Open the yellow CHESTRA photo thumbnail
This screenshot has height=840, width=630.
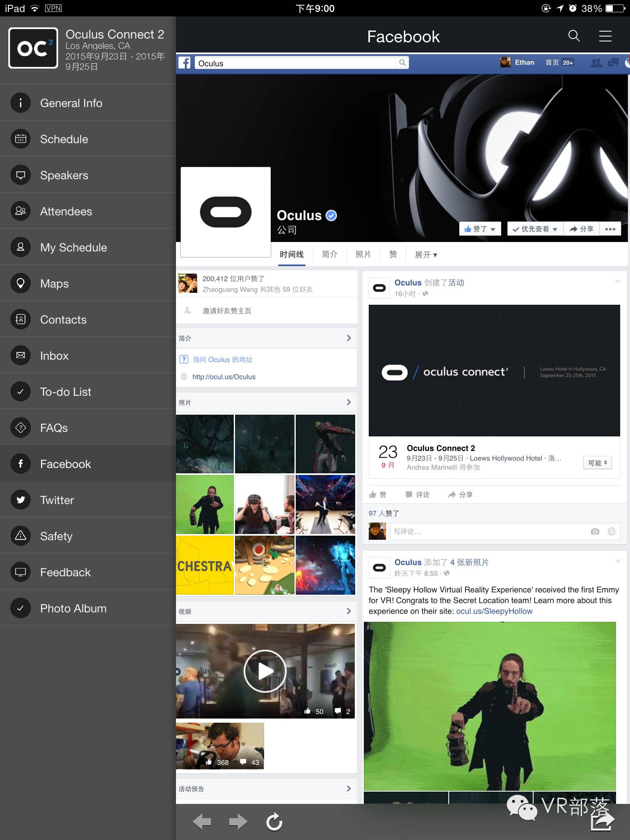205,565
